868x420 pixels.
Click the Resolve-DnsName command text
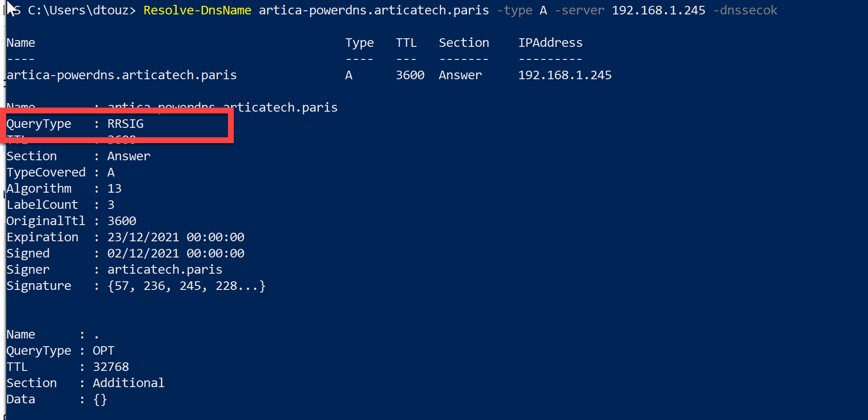pos(197,10)
